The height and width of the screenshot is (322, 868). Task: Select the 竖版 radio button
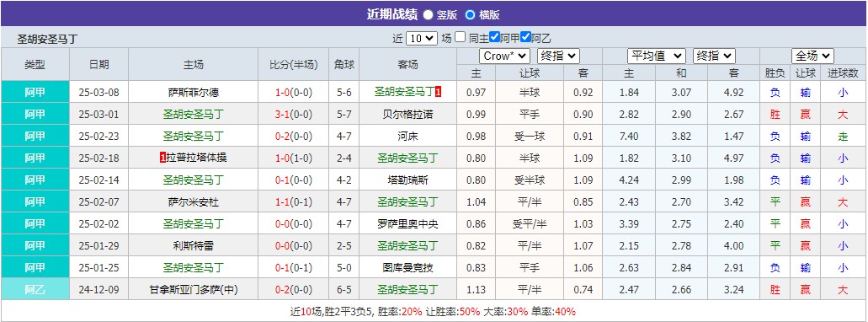[x=428, y=15]
